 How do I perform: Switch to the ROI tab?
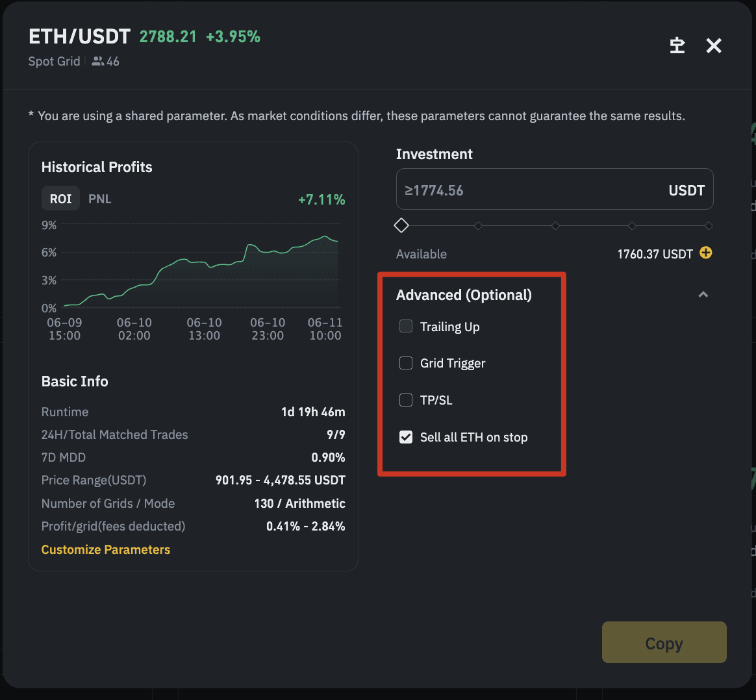pyautogui.click(x=60, y=199)
